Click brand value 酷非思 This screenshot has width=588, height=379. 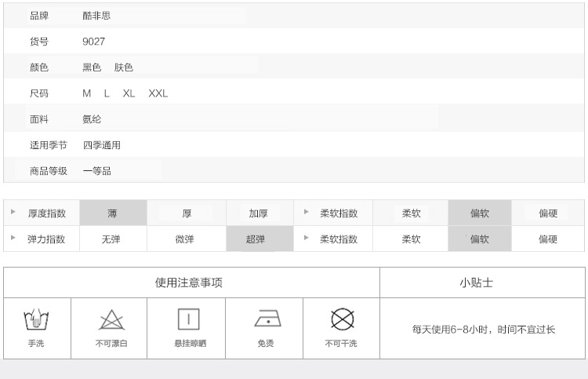96,16
